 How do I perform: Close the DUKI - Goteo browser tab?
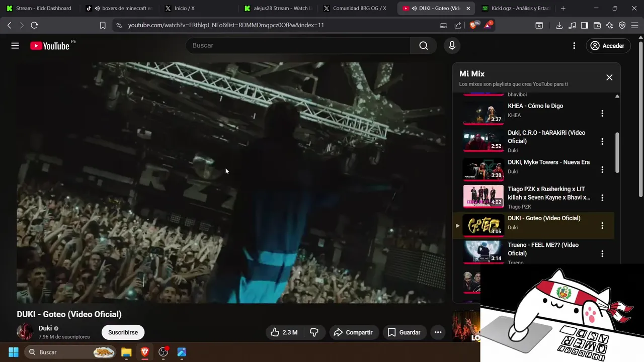(468, 9)
